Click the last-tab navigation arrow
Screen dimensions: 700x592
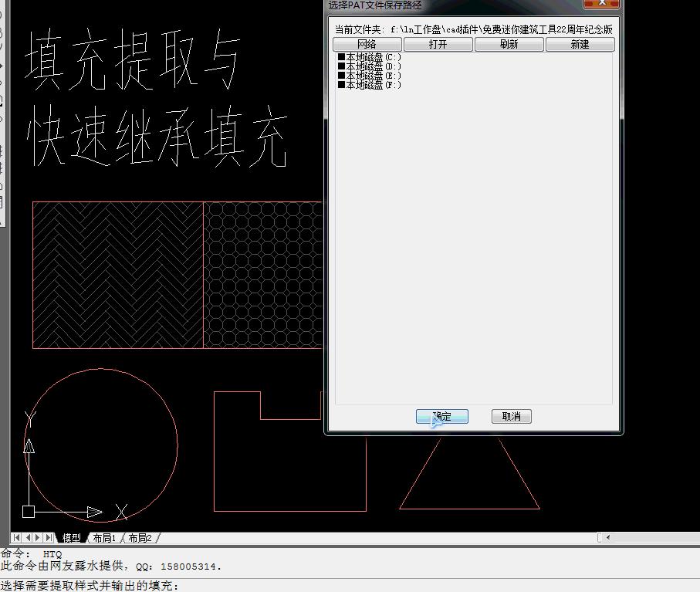49,537
